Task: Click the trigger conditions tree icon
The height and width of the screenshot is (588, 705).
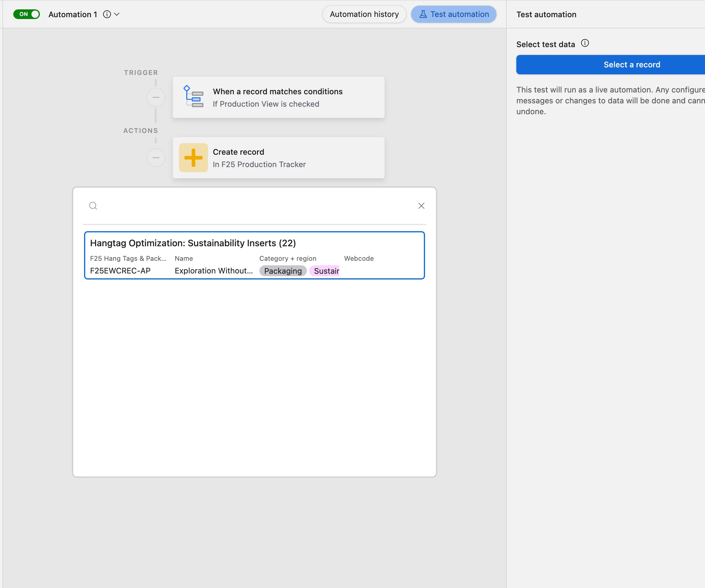Action: [193, 97]
